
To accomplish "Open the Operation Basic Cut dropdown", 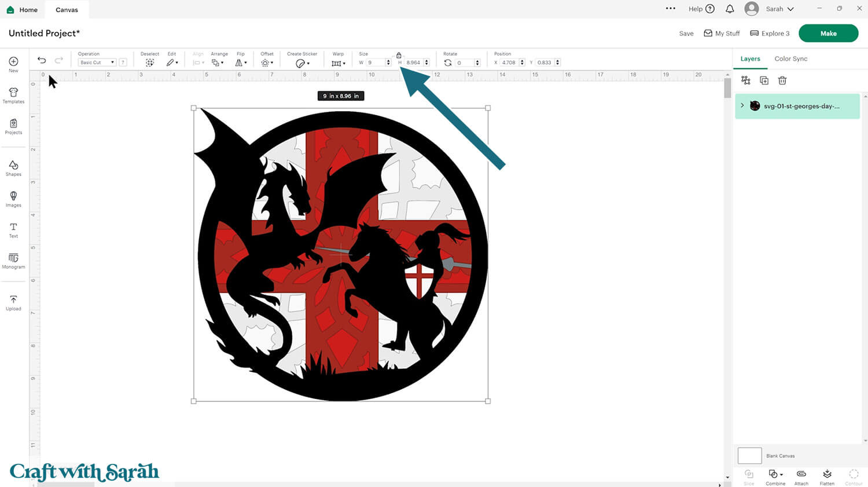I will point(97,63).
